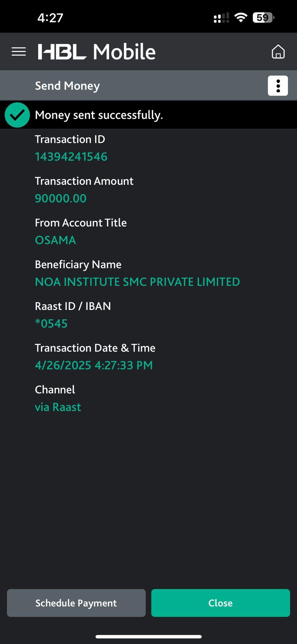The width and height of the screenshot is (297, 644).
Task: Tap the transaction amount 90000.00
Action: 61,198
